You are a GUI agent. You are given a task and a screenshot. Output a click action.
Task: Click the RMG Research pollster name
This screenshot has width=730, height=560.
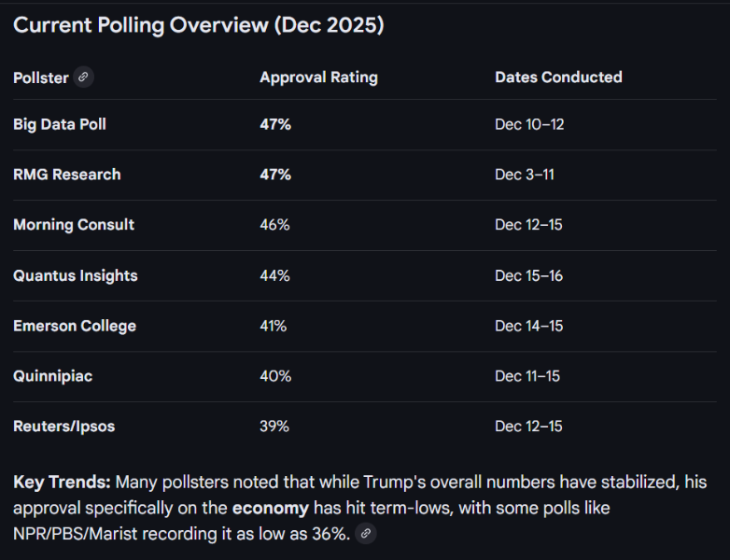pos(67,175)
